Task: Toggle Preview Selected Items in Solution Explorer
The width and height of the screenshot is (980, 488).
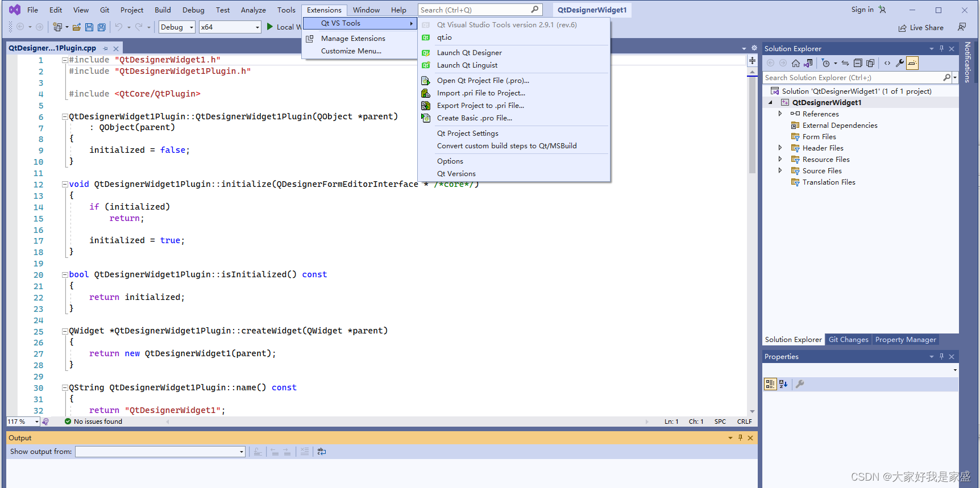Action: [912, 63]
